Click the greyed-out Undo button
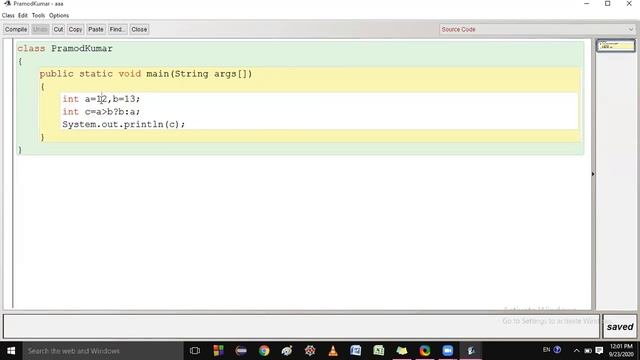 coord(40,29)
